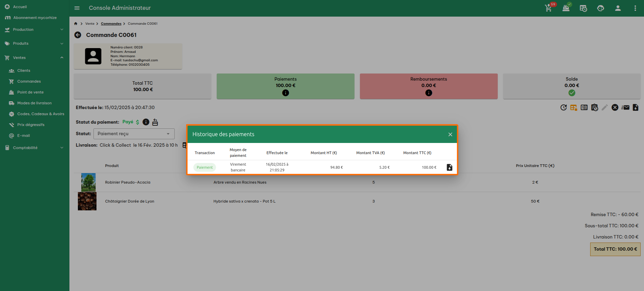The height and width of the screenshot is (291, 644).
Task: Click the home breadcrumb icon
Action: click(76, 24)
